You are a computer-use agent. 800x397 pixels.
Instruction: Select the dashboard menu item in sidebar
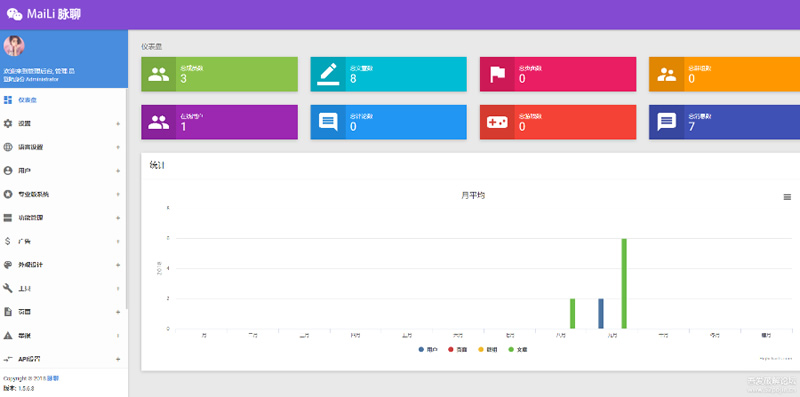[63, 100]
